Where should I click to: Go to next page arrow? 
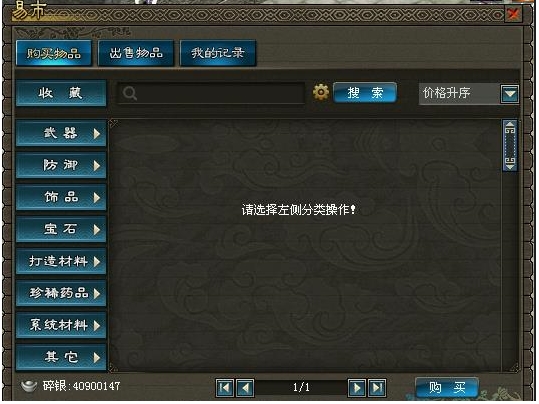click(x=357, y=388)
